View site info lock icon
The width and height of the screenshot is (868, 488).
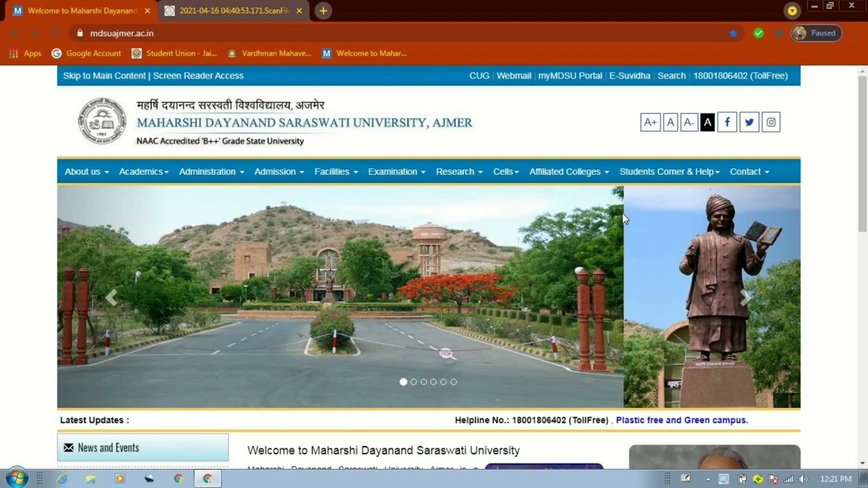tap(80, 33)
